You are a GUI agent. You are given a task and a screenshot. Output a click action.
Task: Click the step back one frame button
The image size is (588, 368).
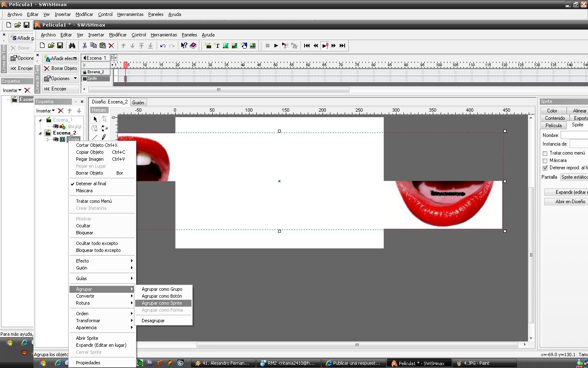click(x=316, y=45)
